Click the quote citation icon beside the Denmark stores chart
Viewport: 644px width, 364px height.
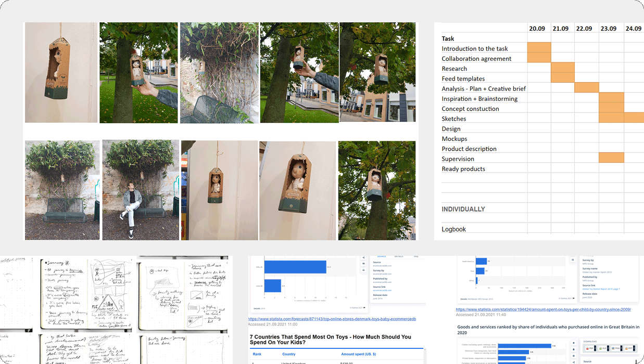(x=363, y=264)
